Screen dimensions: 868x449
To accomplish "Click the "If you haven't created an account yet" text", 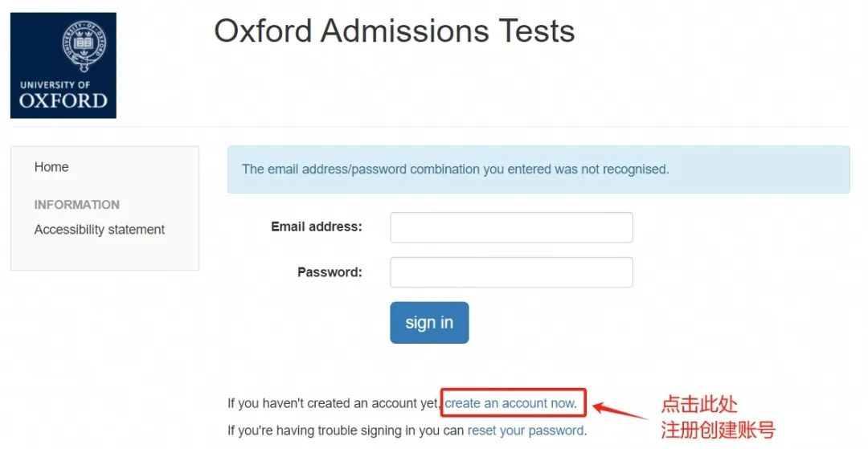I will [x=334, y=403].
